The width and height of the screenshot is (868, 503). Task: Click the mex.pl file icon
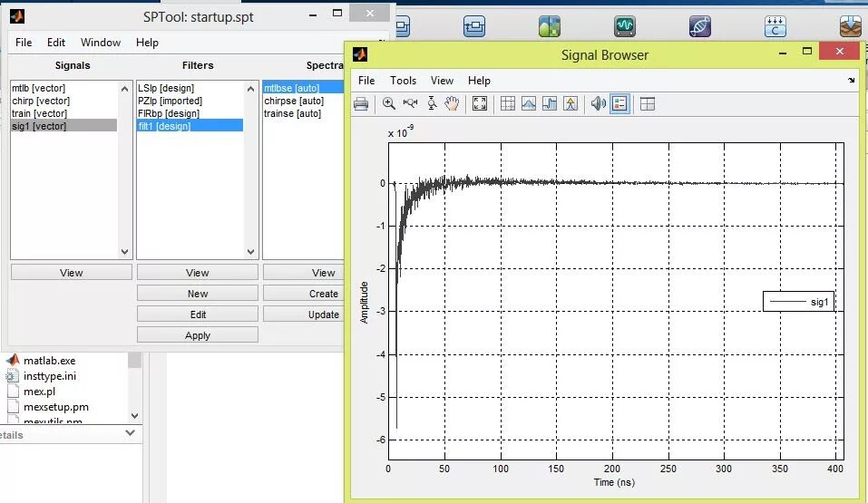click(x=13, y=392)
